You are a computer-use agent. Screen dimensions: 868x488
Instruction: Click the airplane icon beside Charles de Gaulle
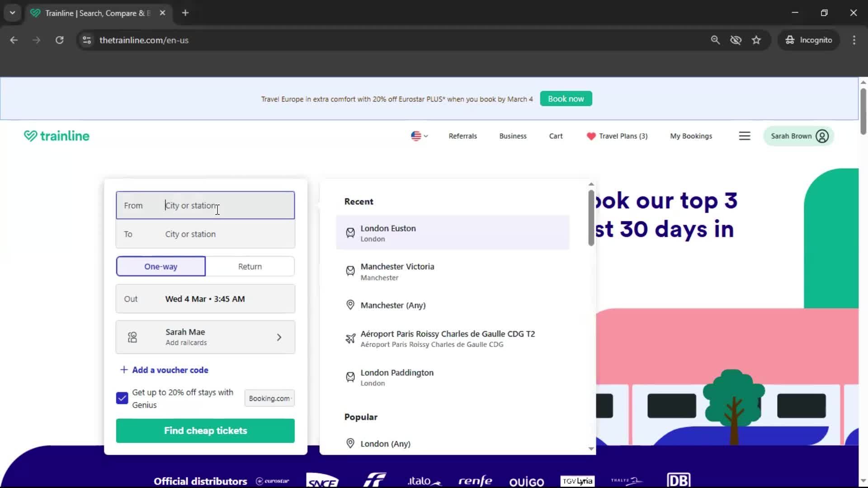coord(350,338)
